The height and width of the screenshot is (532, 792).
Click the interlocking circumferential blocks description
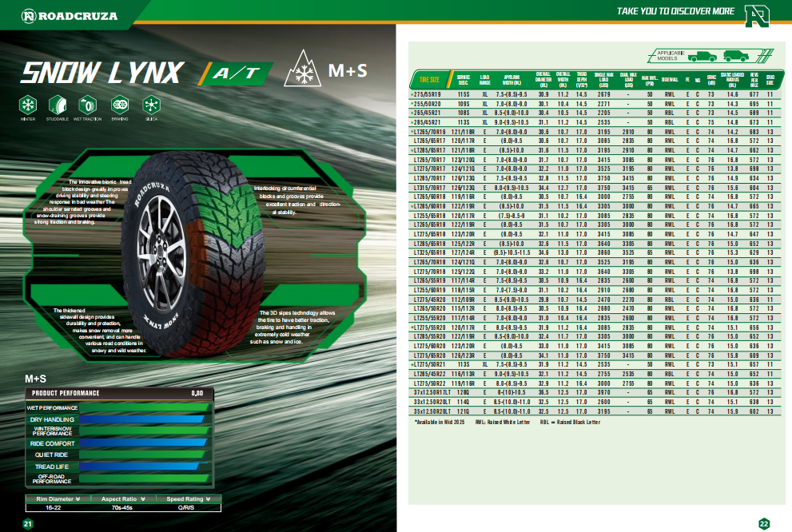tap(297, 200)
